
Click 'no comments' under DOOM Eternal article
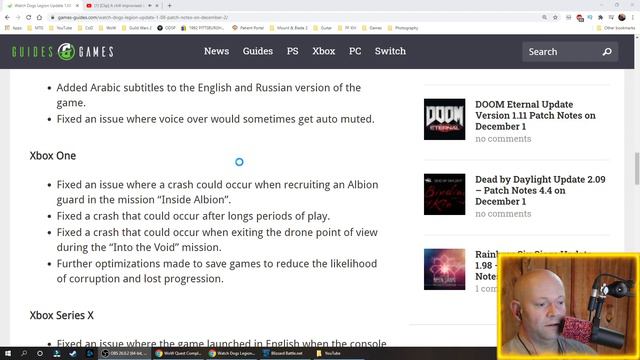(503, 139)
